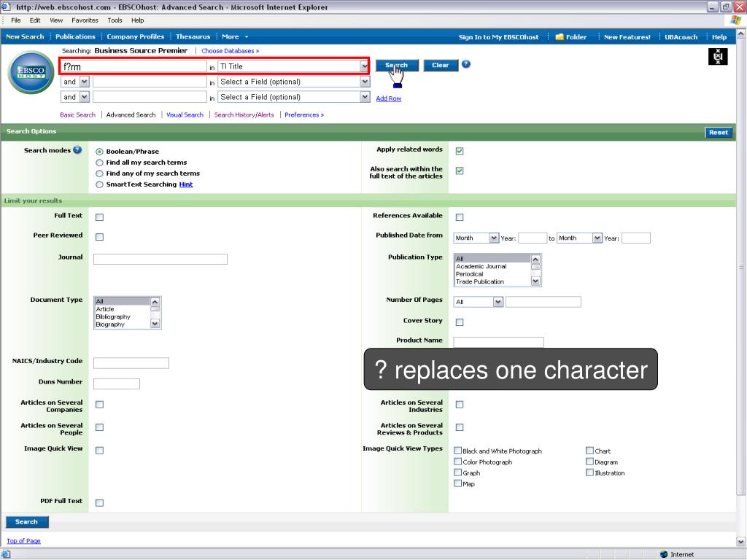Image resolution: width=747 pixels, height=560 pixels.
Task: Check Color Photograph image type
Action: point(458,462)
